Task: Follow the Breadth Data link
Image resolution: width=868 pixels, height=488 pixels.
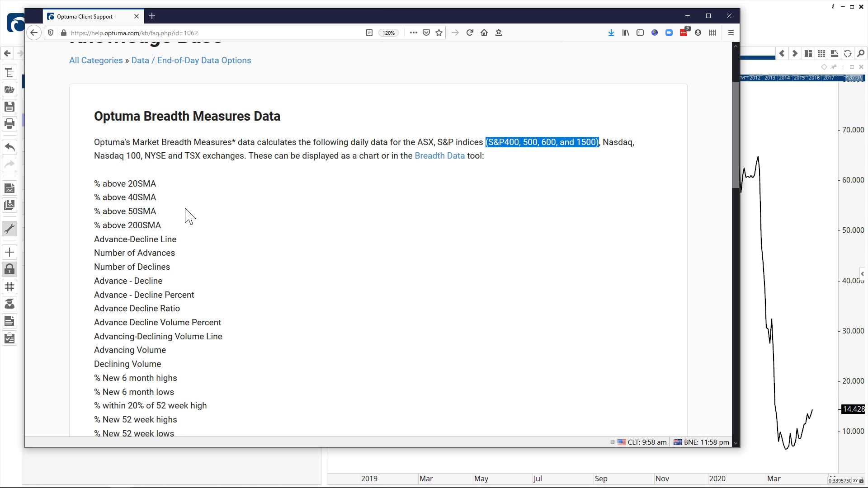Action: (x=439, y=156)
